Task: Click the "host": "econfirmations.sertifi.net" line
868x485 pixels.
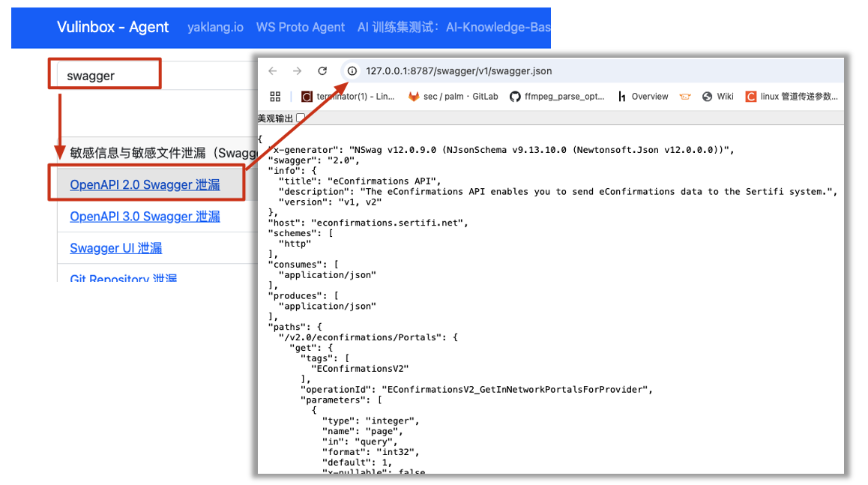Action: pyautogui.click(x=368, y=223)
